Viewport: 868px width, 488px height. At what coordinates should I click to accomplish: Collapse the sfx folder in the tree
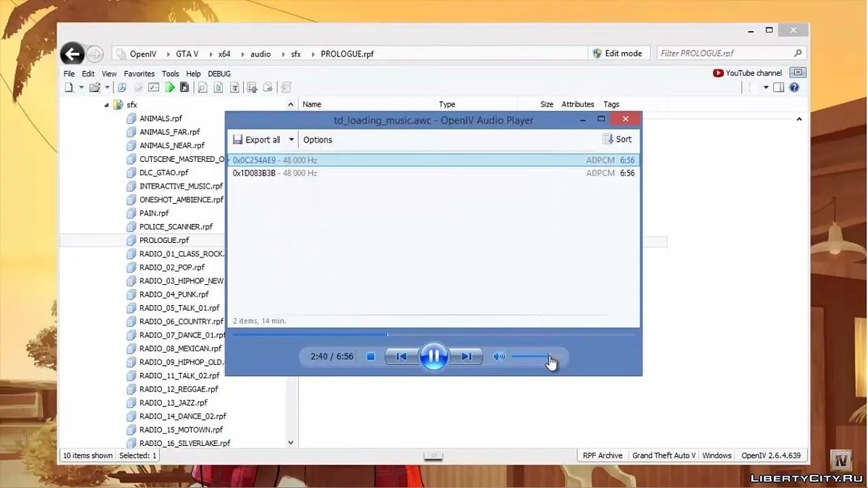click(x=107, y=105)
